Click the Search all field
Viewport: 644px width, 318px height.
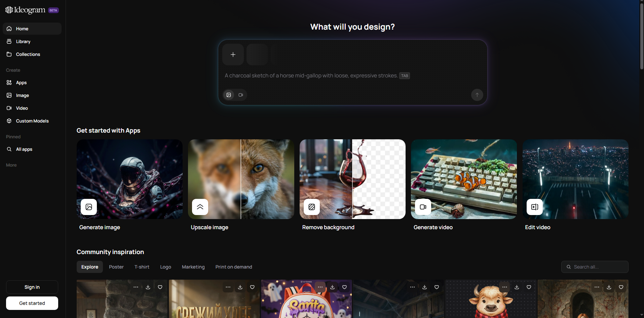click(x=595, y=267)
